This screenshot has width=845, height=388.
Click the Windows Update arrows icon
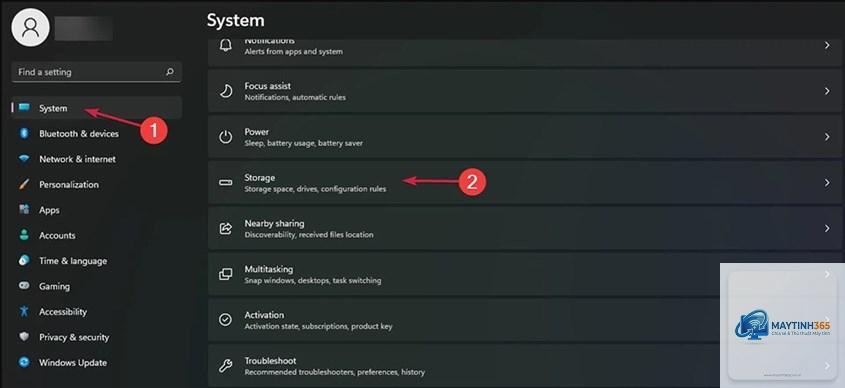pyautogui.click(x=24, y=362)
